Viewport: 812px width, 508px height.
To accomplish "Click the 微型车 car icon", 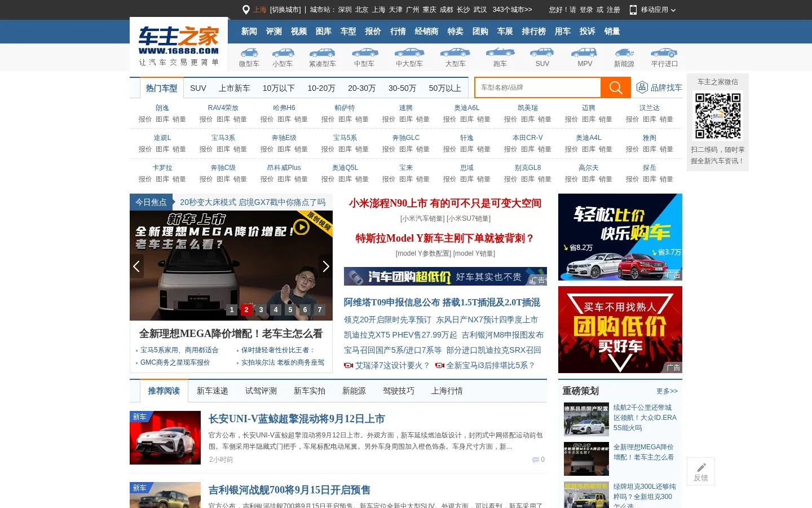I will click(x=249, y=52).
